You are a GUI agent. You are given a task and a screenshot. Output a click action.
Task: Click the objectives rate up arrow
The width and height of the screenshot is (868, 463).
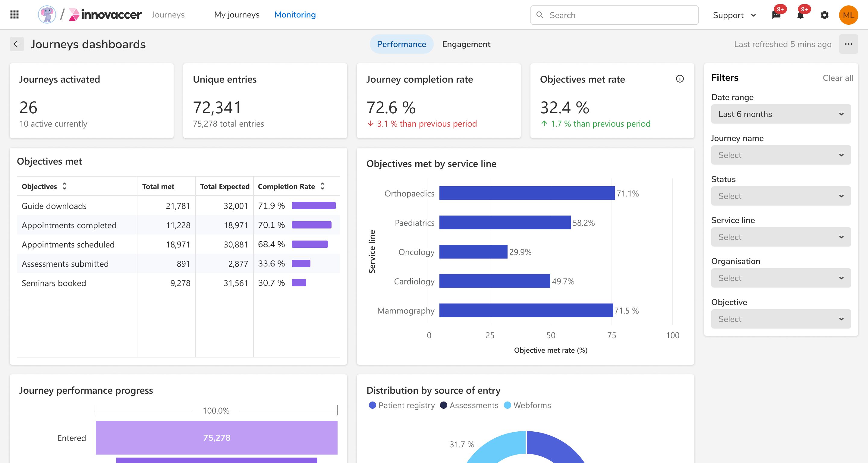click(544, 124)
